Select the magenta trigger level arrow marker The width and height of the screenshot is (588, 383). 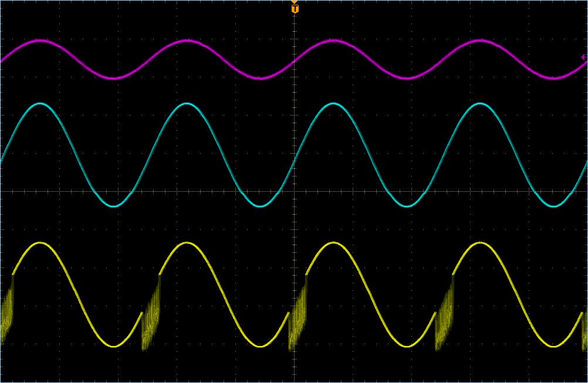584,57
